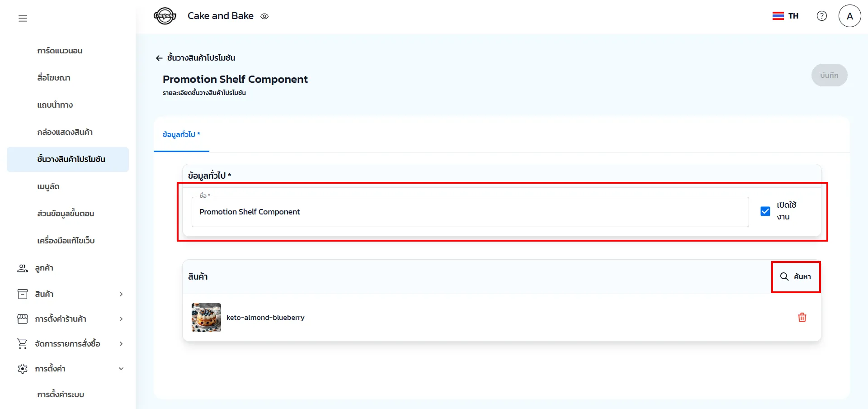Click the บันทึก save button

pyautogui.click(x=829, y=75)
